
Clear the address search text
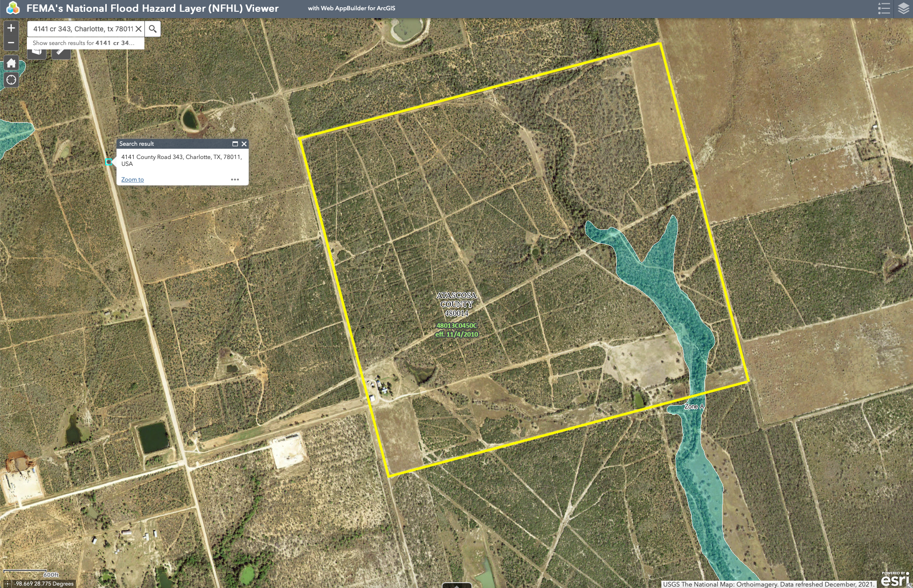pos(139,29)
